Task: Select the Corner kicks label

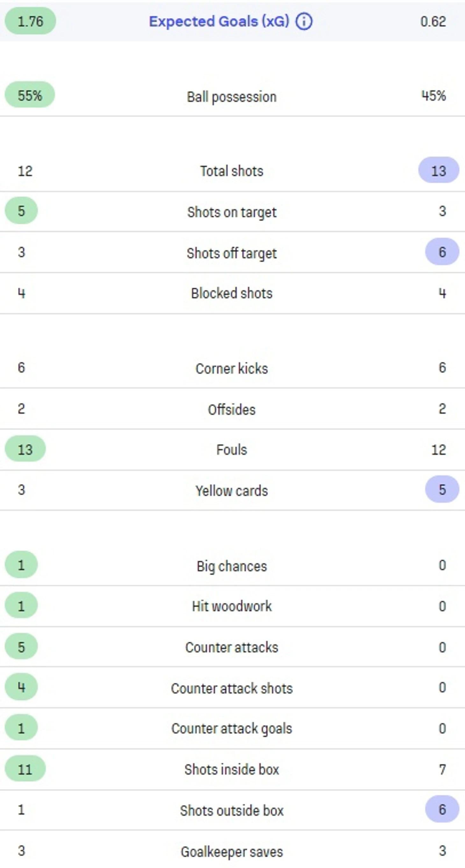Action: [x=232, y=368]
